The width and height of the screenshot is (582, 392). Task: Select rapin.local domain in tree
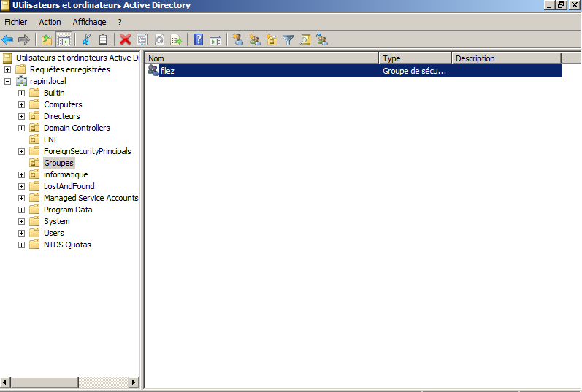coord(48,81)
